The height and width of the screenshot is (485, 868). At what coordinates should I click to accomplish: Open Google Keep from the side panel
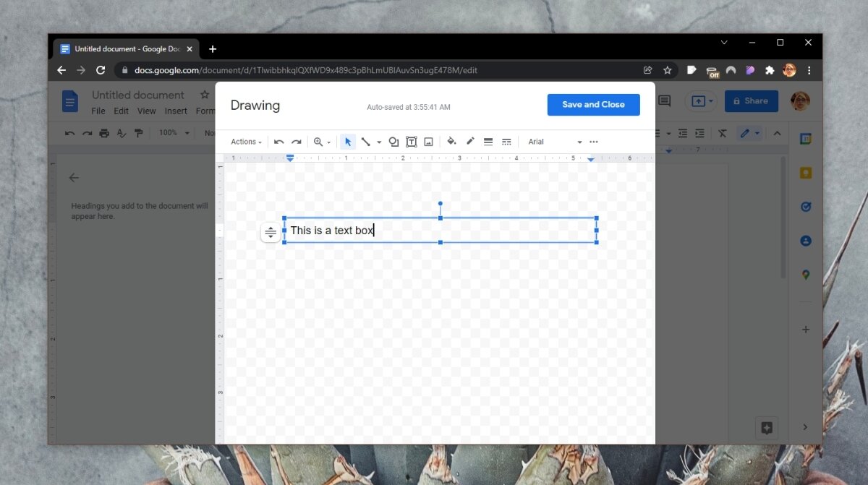806,172
